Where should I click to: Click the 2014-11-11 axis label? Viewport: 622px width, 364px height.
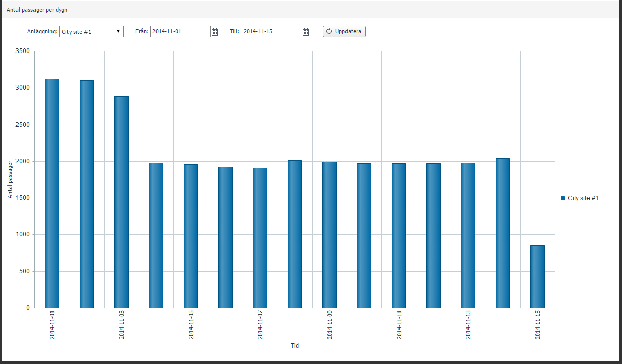click(x=399, y=324)
